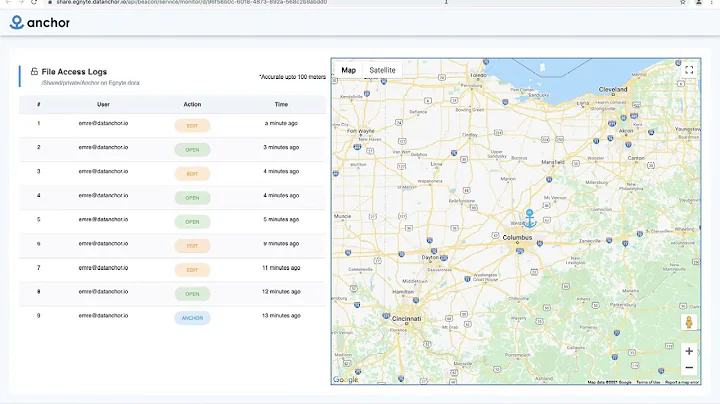Click Report a map error link
Image resolution: width=720 pixels, height=404 pixels.
pyautogui.click(x=682, y=382)
